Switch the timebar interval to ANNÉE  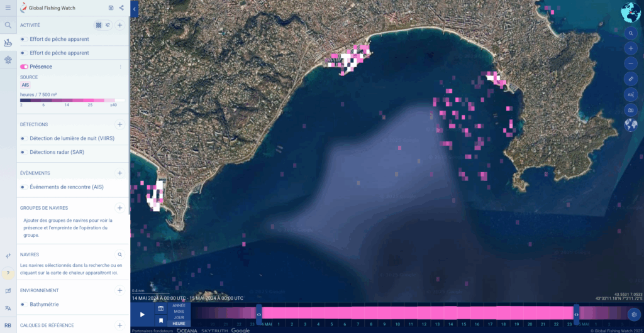[x=179, y=305]
